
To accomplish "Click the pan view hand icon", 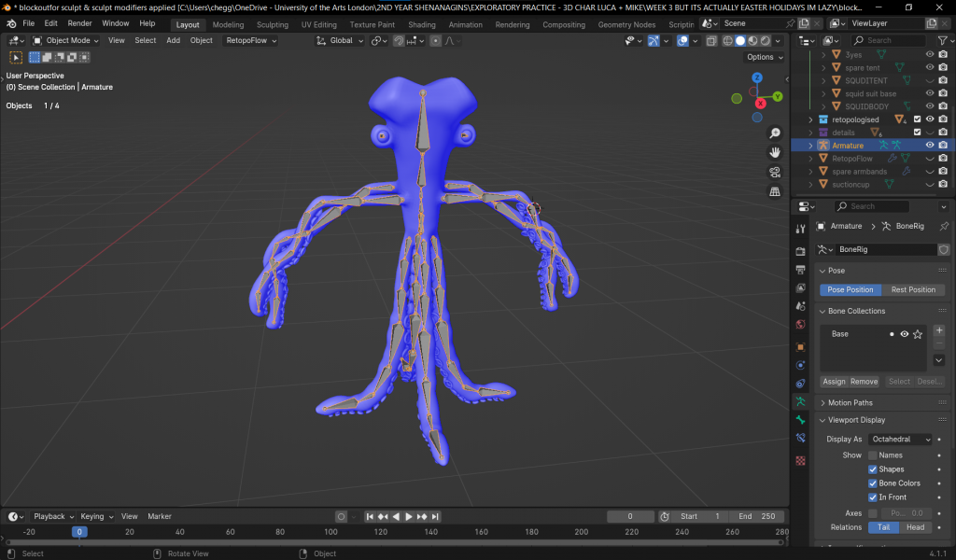I will [775, 152].
